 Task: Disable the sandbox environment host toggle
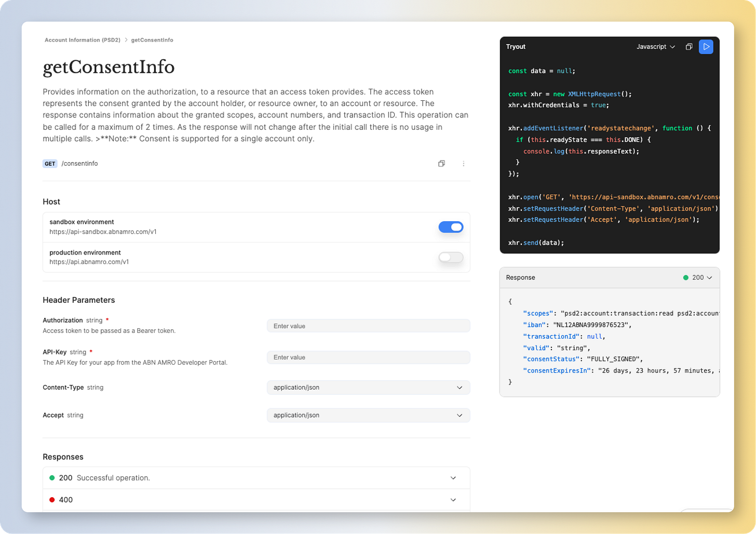click(x=451, y=227)
